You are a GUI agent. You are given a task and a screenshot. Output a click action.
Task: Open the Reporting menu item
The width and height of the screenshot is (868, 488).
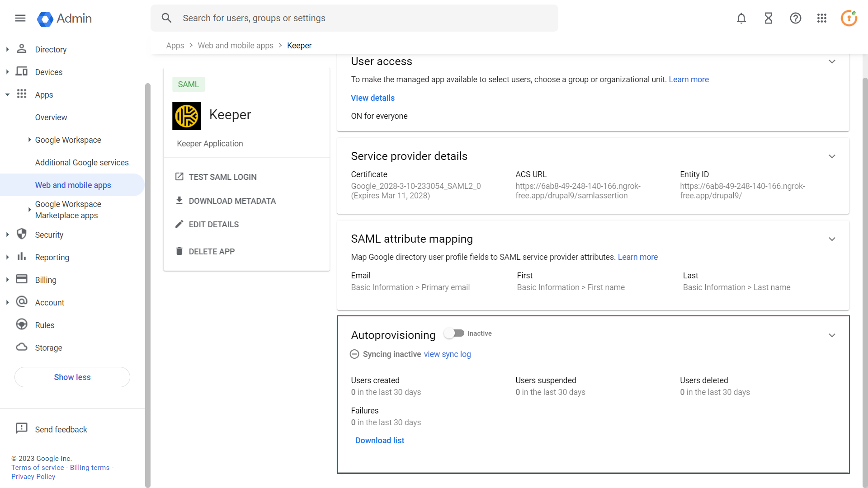52,257
